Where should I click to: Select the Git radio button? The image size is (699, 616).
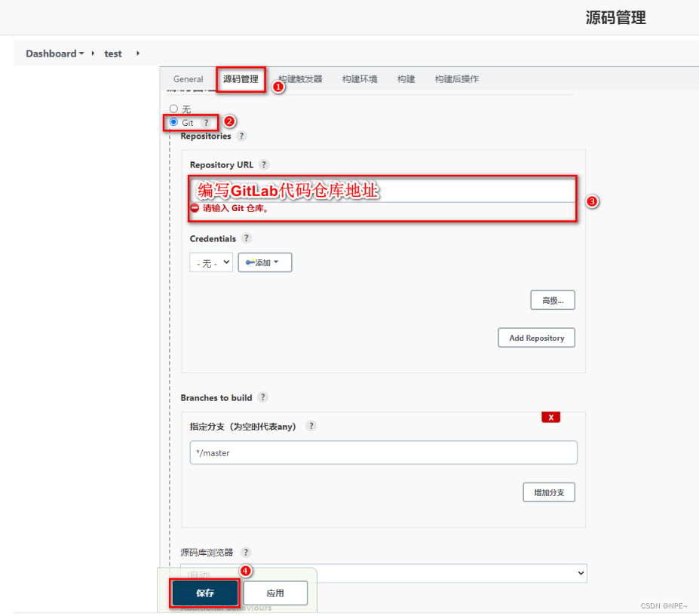[174, 122]
